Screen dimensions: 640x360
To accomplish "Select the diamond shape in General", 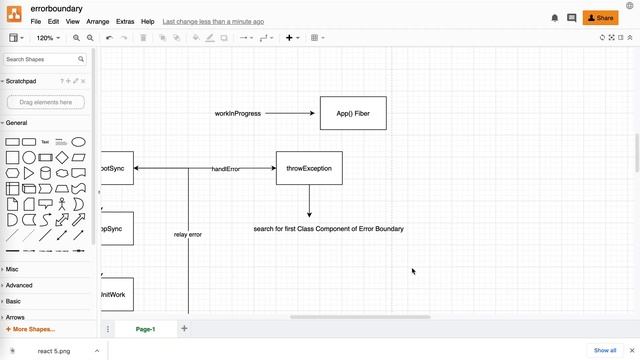I will [62, 158].
